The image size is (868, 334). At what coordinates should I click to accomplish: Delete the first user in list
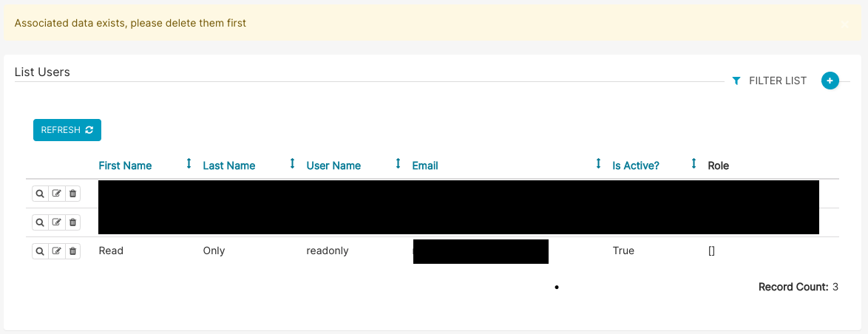click(72, 194)
